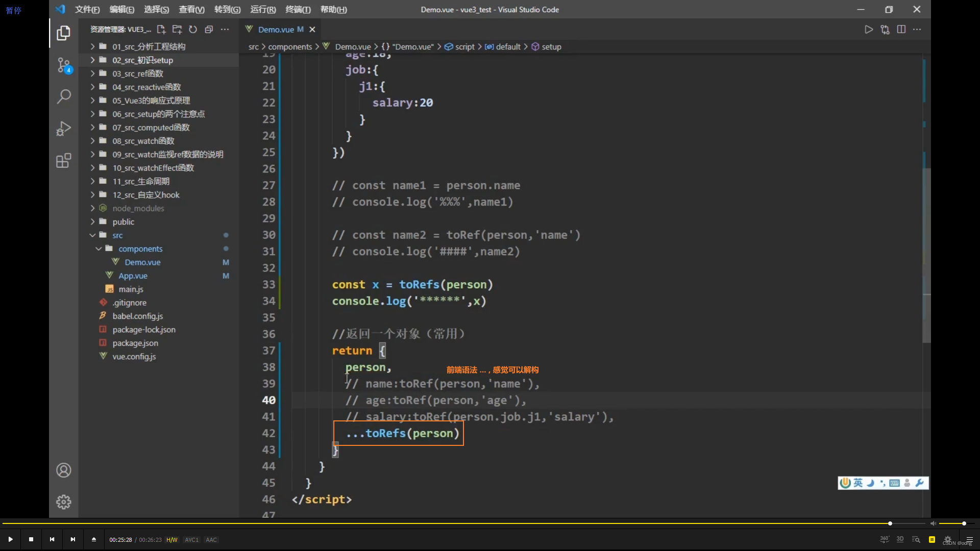This screenshot has height=551, width=980.
Task: Expand 01_src_分析工程结构 folder
Action: (159, 46)
